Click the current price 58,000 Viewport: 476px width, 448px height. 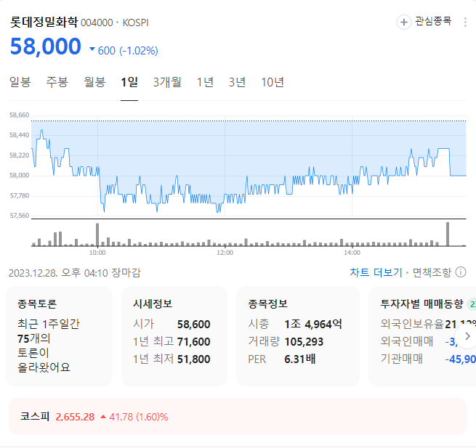point(46,46)
